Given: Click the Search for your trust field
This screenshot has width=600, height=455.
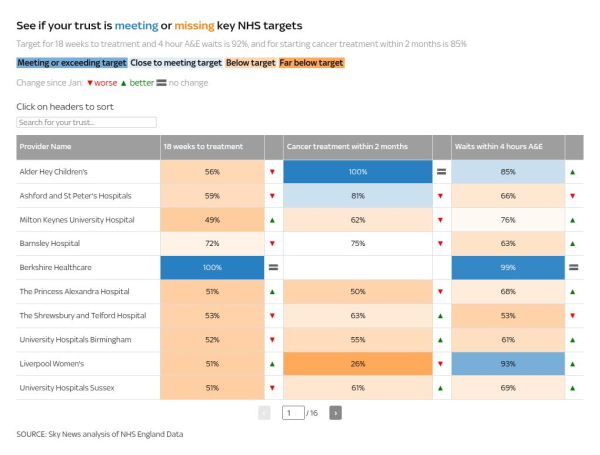Looking at the screenshot, I should (87, 122).
